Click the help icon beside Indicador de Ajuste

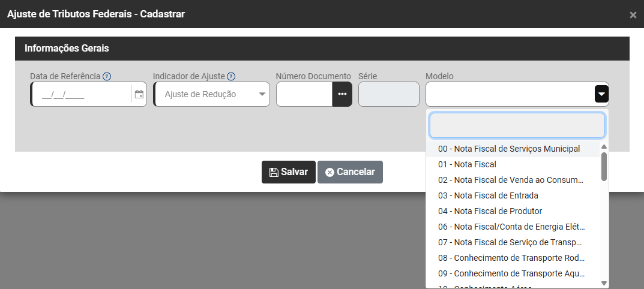click(231, 76)
